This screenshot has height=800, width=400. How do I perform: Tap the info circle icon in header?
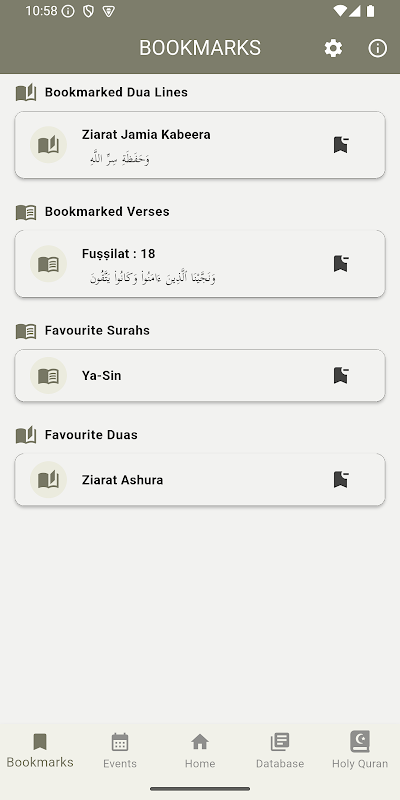[378, 48]
